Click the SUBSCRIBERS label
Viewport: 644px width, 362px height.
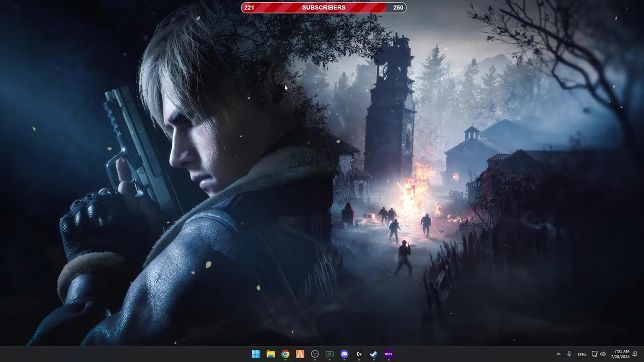point(324,8)
